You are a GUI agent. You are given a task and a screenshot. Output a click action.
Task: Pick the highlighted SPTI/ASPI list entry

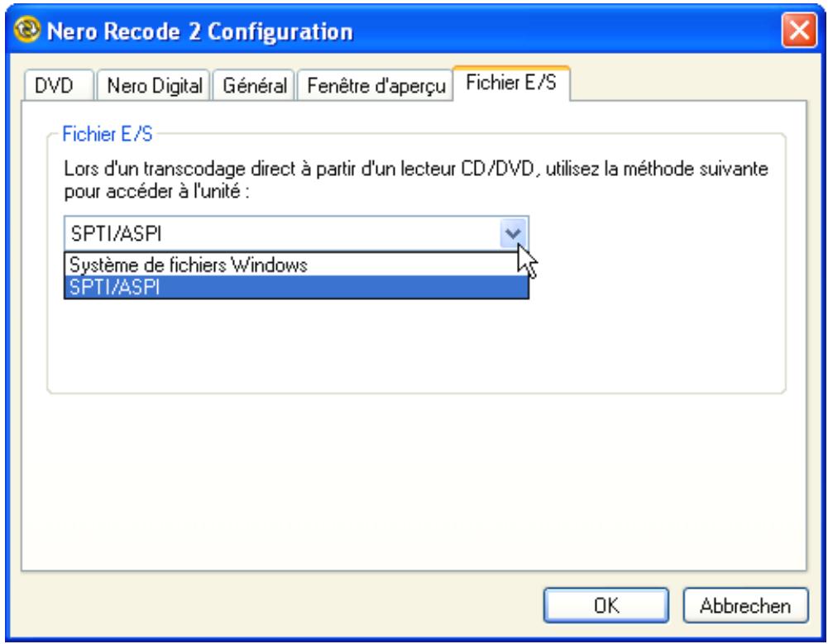[296, 287]
